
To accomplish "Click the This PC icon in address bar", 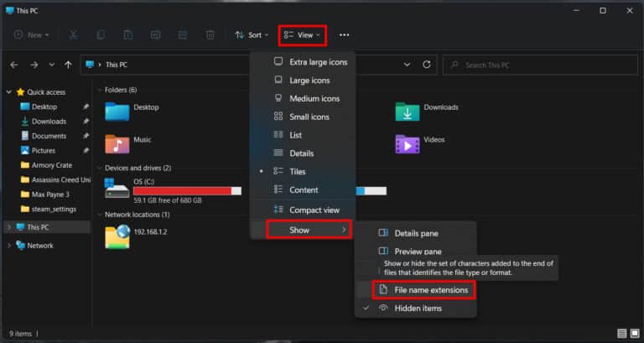I will [90, 65].
